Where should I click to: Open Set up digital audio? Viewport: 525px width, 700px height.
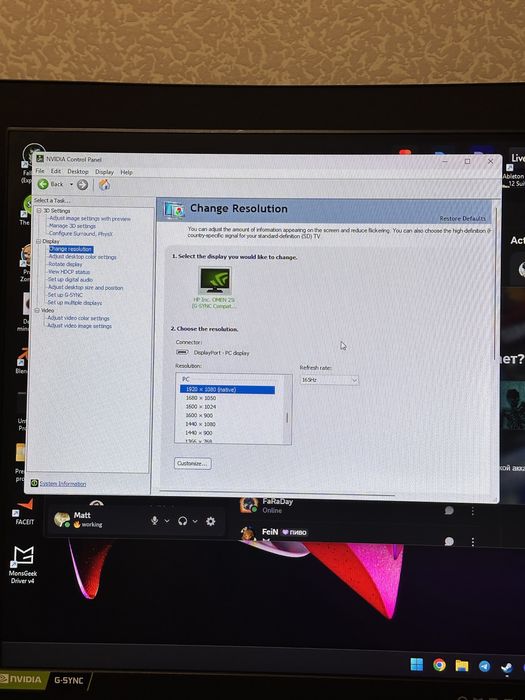pos(70,279)
